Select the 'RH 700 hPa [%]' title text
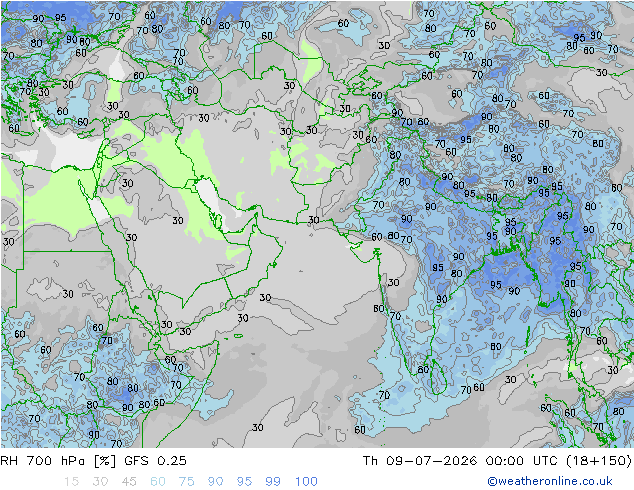This screenshot has width=634, height=490. tap(58, 460)
